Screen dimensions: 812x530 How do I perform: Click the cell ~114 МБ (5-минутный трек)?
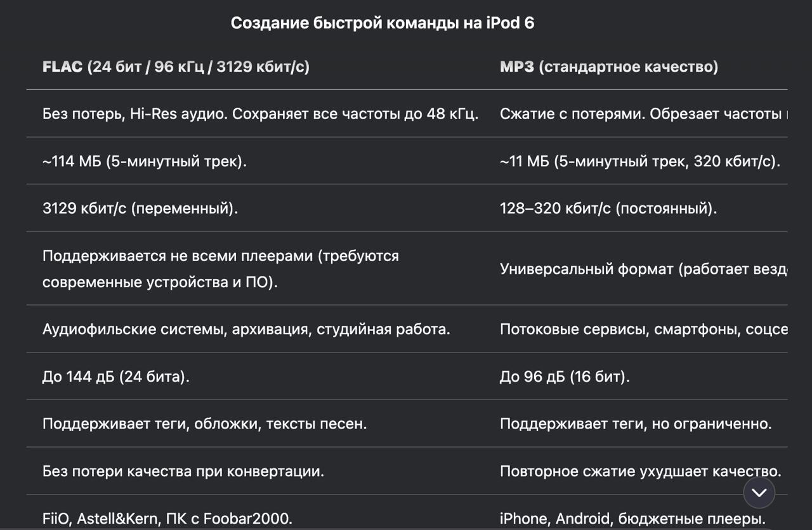(145, 161)
